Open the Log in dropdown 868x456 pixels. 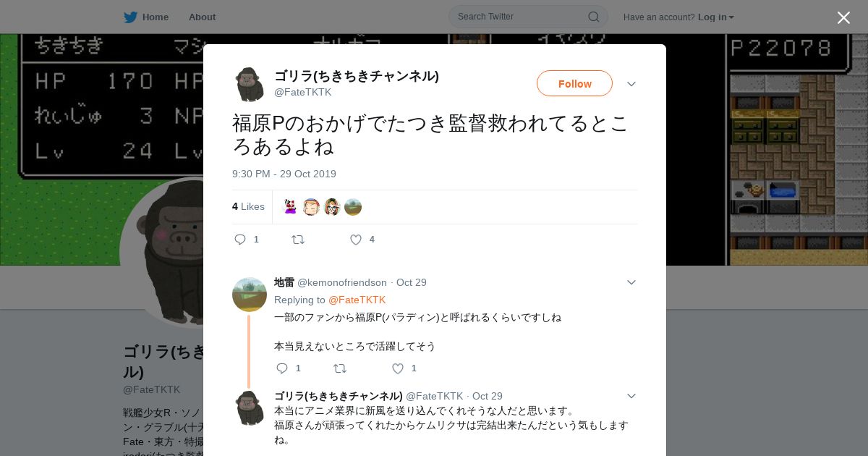pyautogui.click(x=716, y=17)
